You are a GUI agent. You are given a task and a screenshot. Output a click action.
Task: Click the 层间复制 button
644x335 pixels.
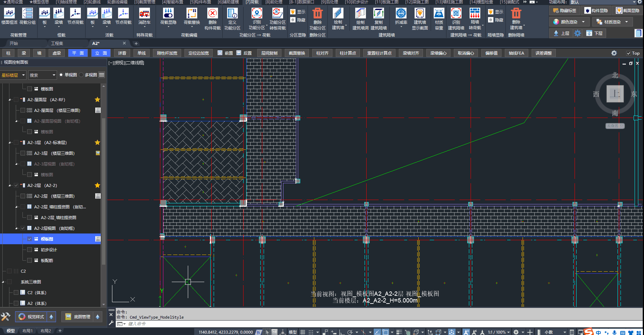269,53
